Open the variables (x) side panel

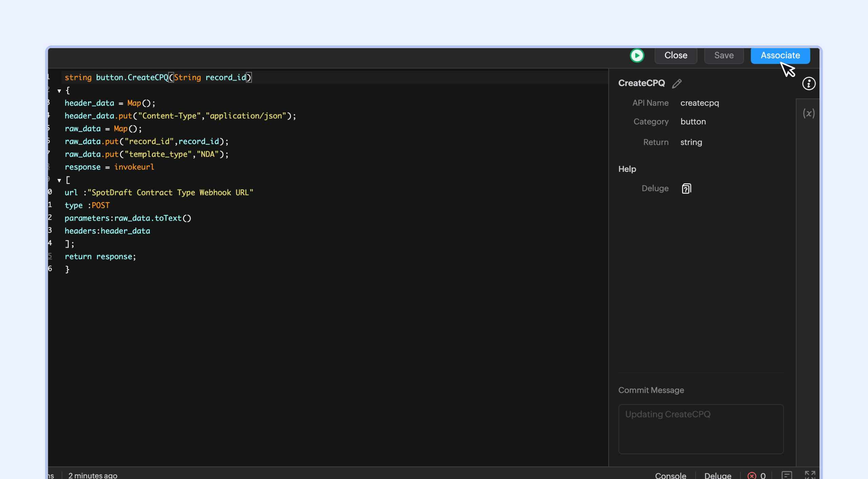[x=809, y=113]
